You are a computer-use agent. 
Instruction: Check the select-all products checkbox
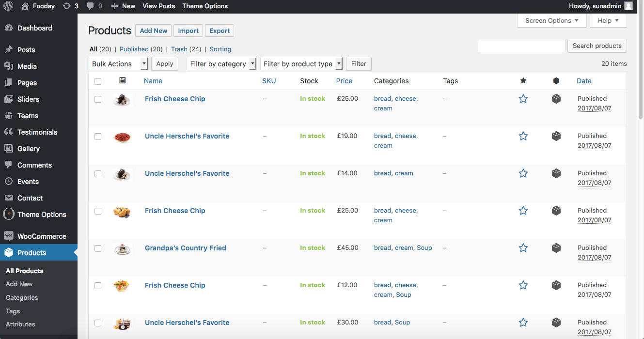click(98, 81)
